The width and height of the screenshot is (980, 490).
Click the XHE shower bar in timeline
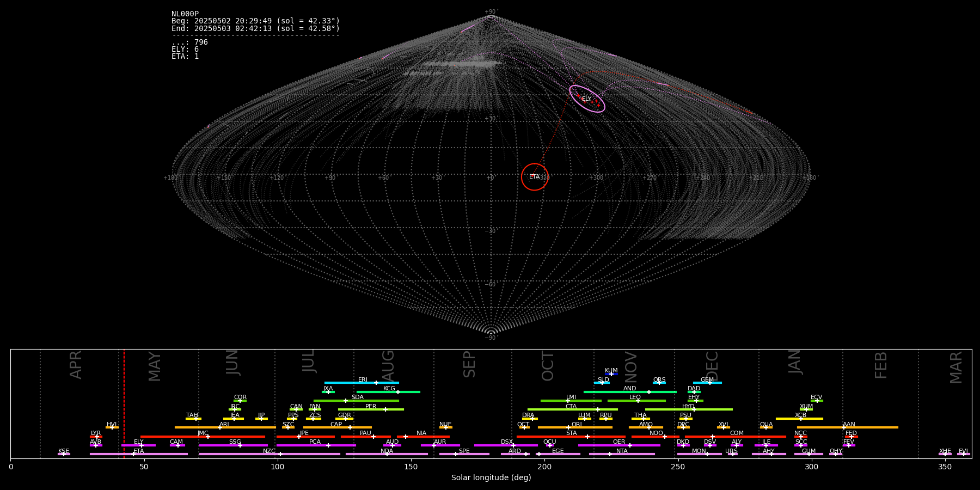pos(945,454)
